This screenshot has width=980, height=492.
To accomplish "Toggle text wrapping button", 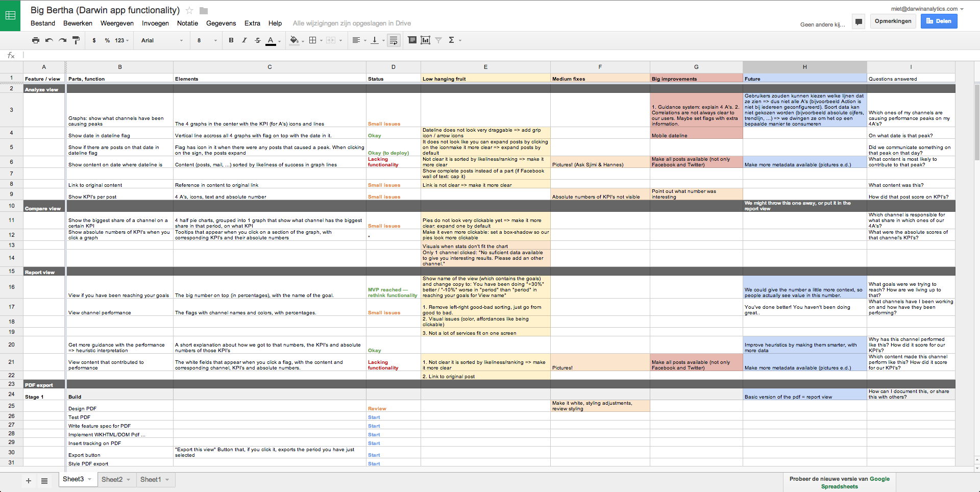I will 394,40.
